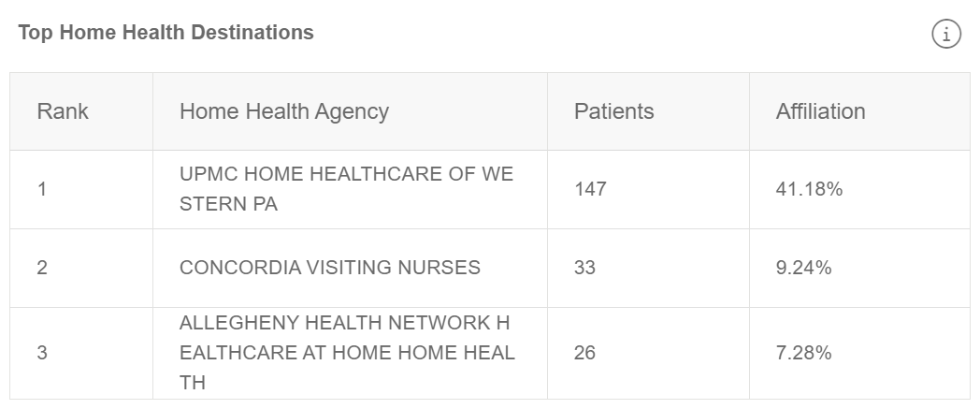Click the Affiliation column header
The height and width of the screenshot is (409, 980).
(x=820, y=111)
